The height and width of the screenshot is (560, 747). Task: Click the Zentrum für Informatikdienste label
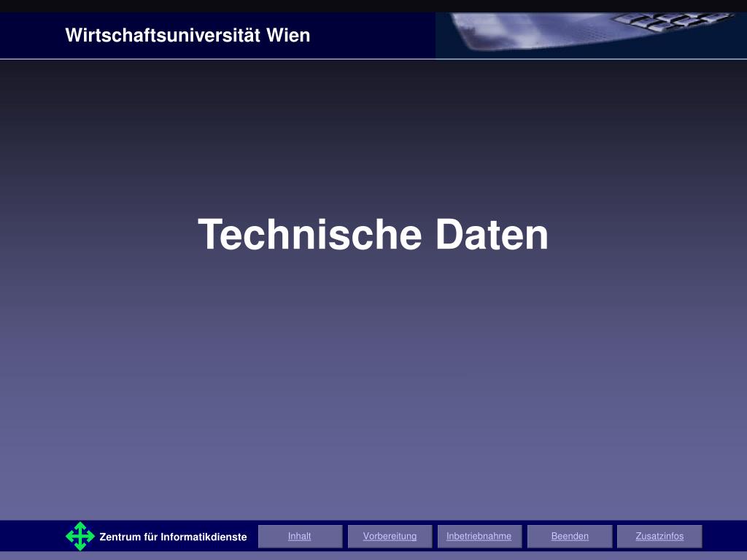173,537
